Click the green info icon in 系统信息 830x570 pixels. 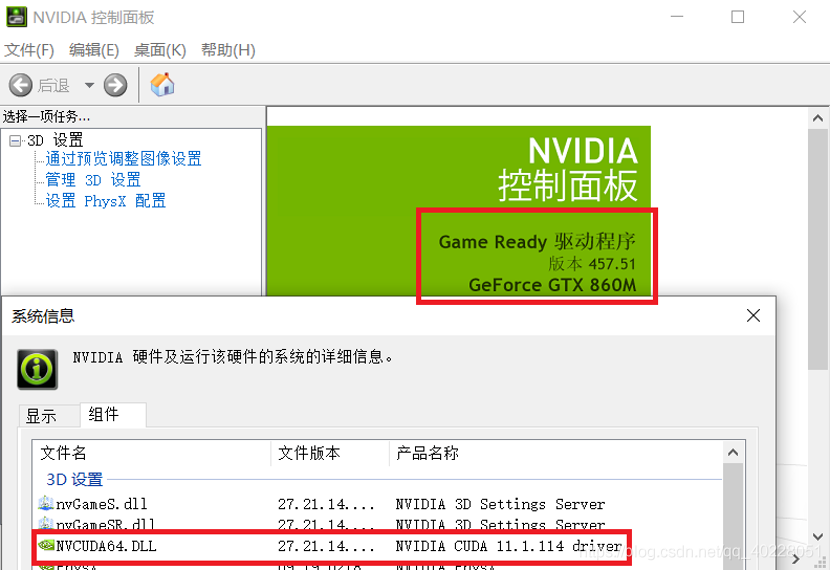tap(37, 369)
